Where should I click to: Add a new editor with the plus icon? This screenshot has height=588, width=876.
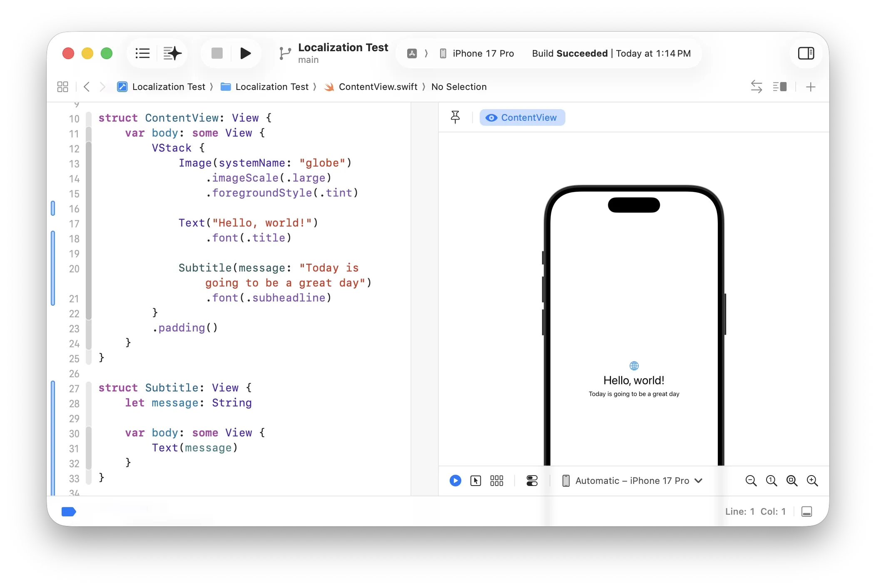click(x=811, y=87)
